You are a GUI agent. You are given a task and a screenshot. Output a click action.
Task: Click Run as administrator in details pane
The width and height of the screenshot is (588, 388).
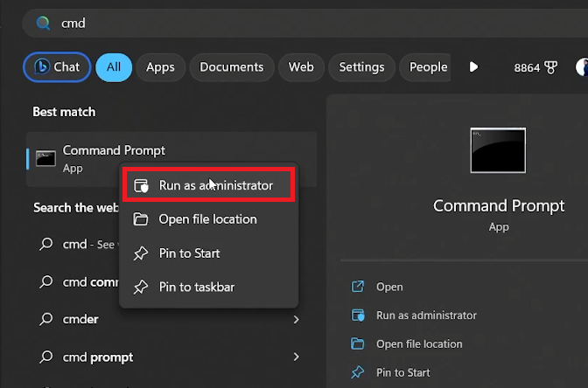[x=426, y=315]
